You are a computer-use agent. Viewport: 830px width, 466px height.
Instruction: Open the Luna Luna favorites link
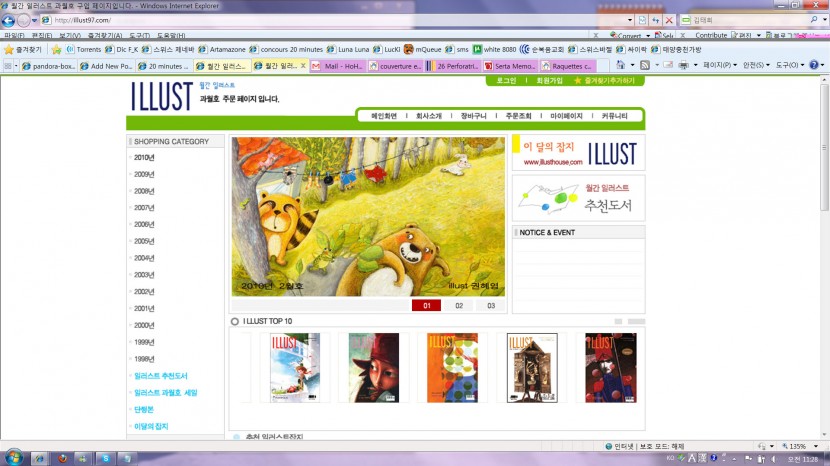point(348,49)
